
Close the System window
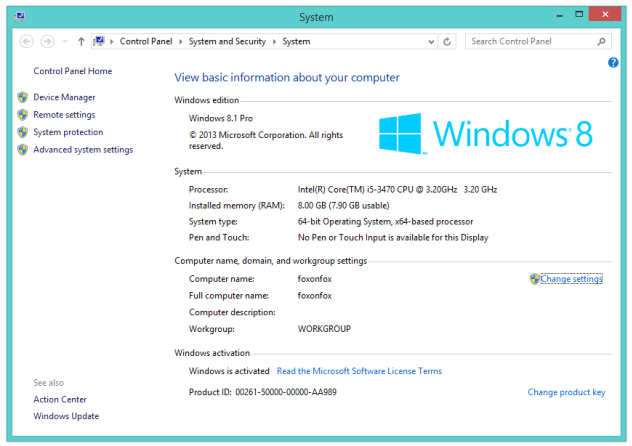click(x=605, y=14)
